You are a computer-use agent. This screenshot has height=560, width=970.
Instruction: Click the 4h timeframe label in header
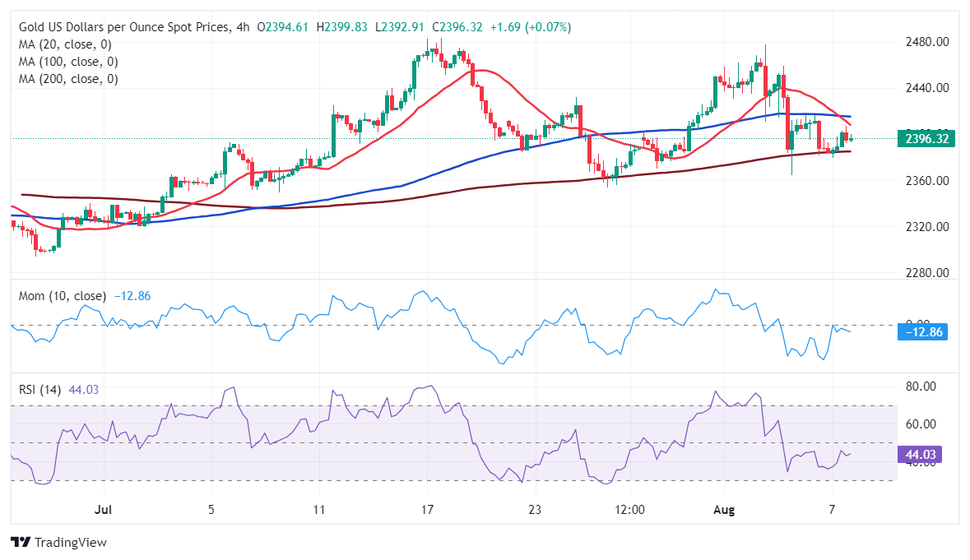click(243, 27)
